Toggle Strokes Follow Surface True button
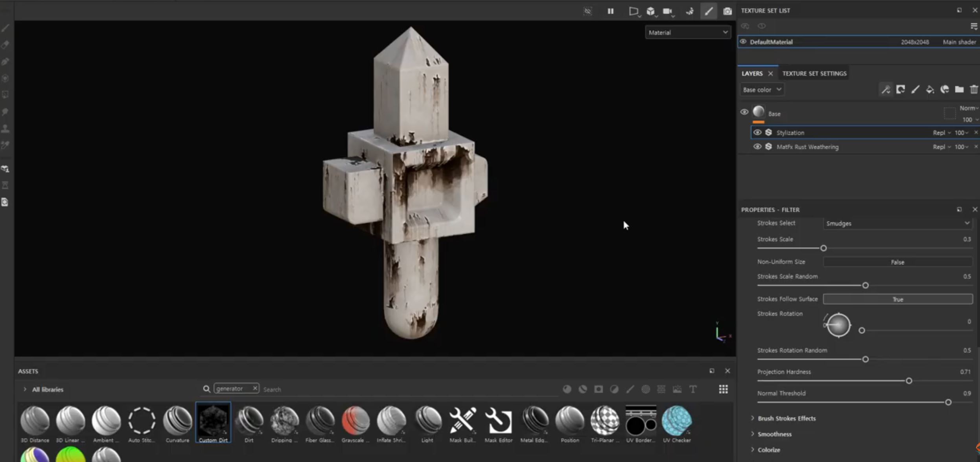Image resolution: width=980 pixels, height=462 pixels. (897, 299)
